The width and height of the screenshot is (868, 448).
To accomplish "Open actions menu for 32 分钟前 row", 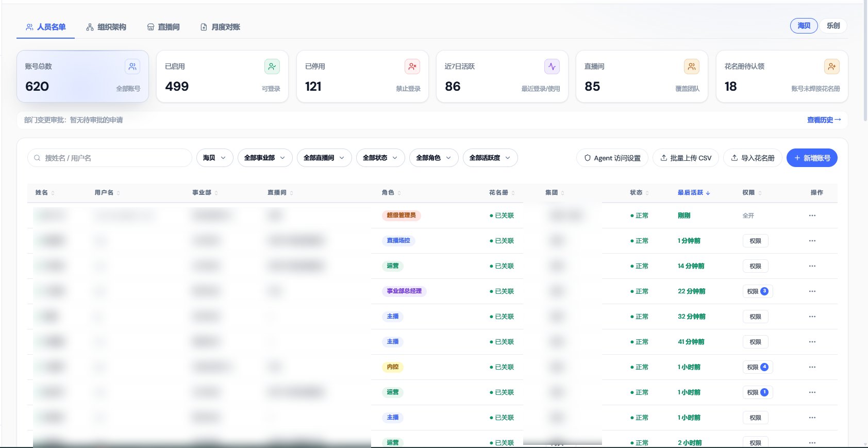I will point(812,317).
